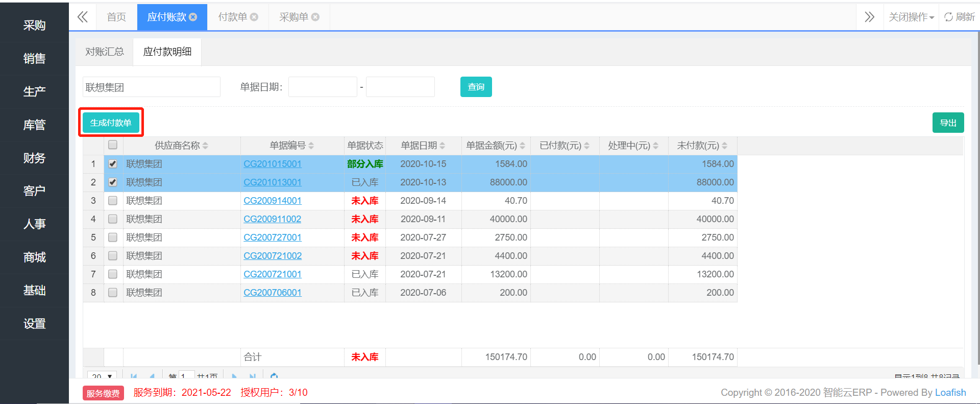Open the 对账汇总 sub-tab

(x=105, y=52)
